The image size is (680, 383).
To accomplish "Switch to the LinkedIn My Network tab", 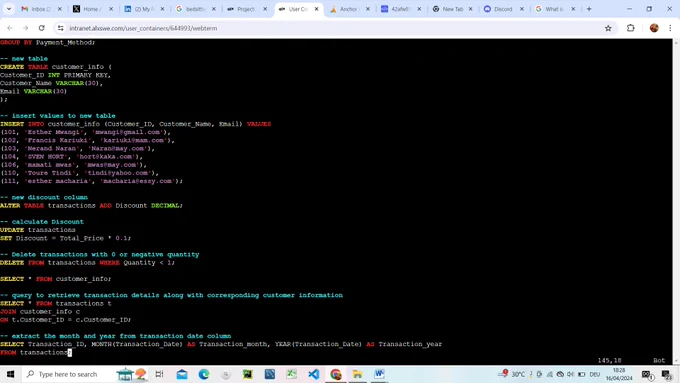I will point(144,9).
